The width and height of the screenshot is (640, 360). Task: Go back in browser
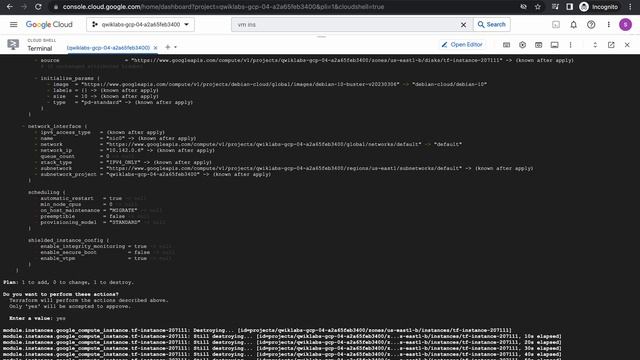click(9, 7)
